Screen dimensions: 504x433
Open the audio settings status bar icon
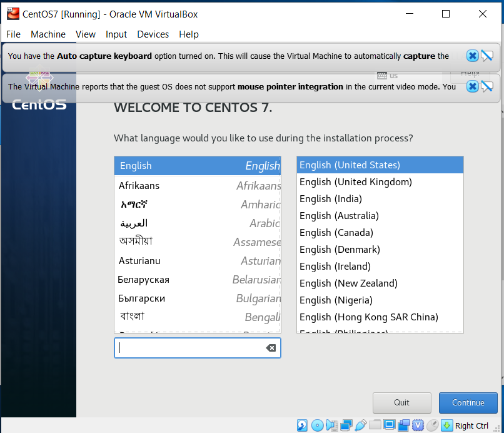[331, 425]
